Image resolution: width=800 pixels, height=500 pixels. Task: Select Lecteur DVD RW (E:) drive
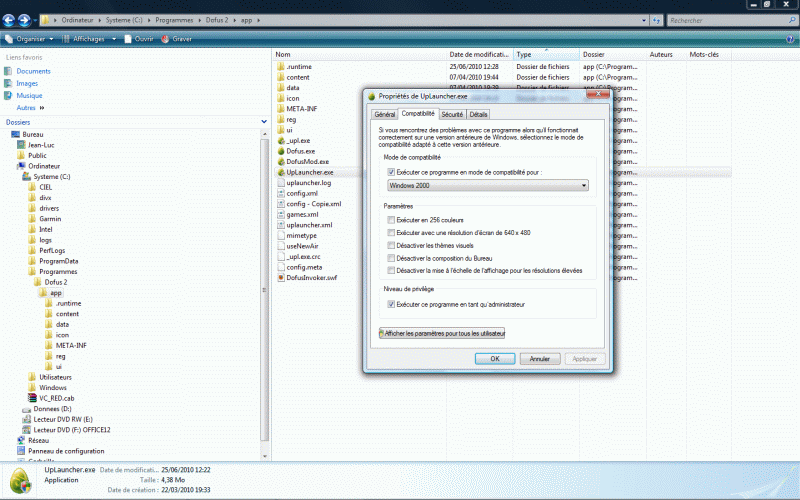coord(58,419)
